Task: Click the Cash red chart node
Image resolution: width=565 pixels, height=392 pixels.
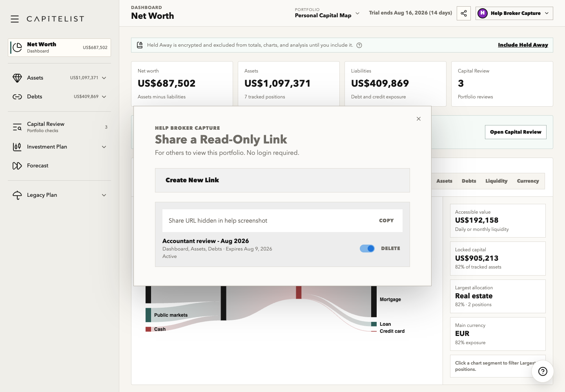Action: pos(148,329)
